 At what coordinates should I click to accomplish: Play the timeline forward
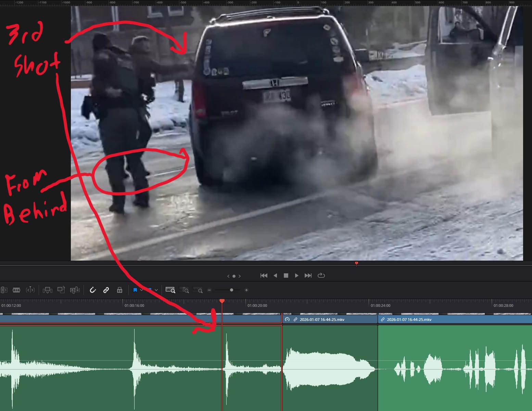click(297, 275)
